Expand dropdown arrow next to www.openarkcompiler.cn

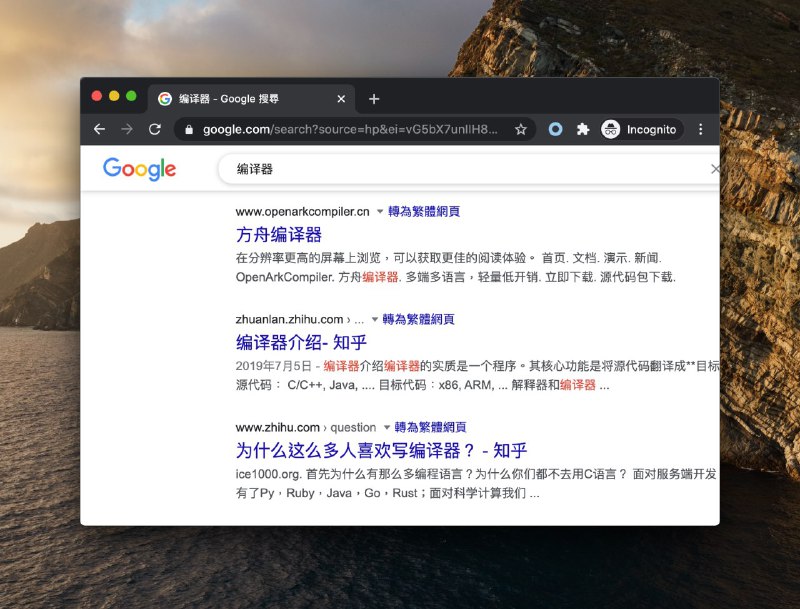(x=380, y=211)
